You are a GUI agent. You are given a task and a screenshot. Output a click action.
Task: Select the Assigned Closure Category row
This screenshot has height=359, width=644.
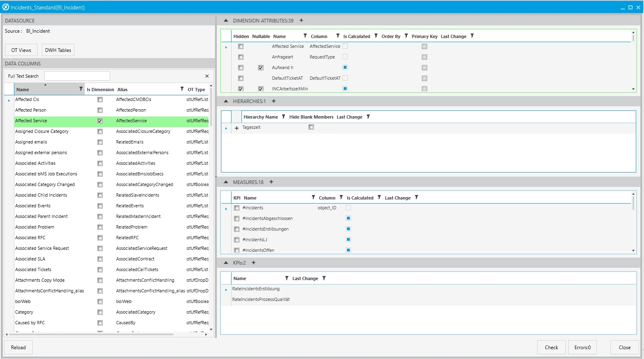click(111, 131)
